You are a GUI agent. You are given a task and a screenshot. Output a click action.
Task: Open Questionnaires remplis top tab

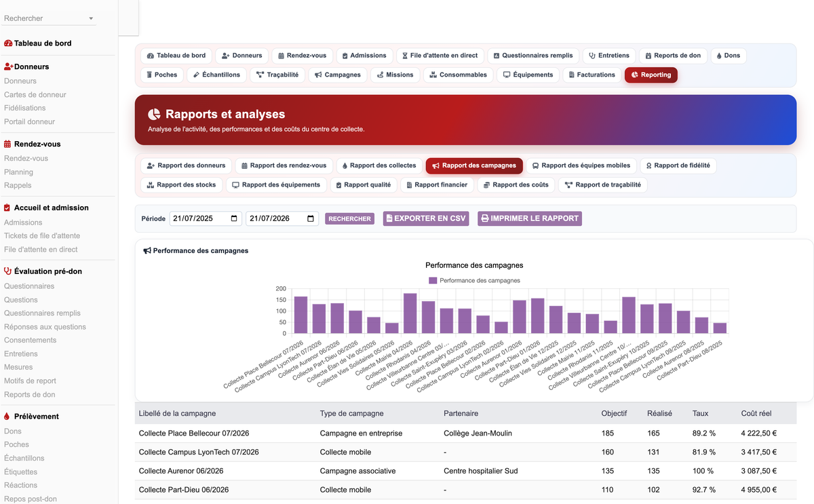(x=533, y=56)
